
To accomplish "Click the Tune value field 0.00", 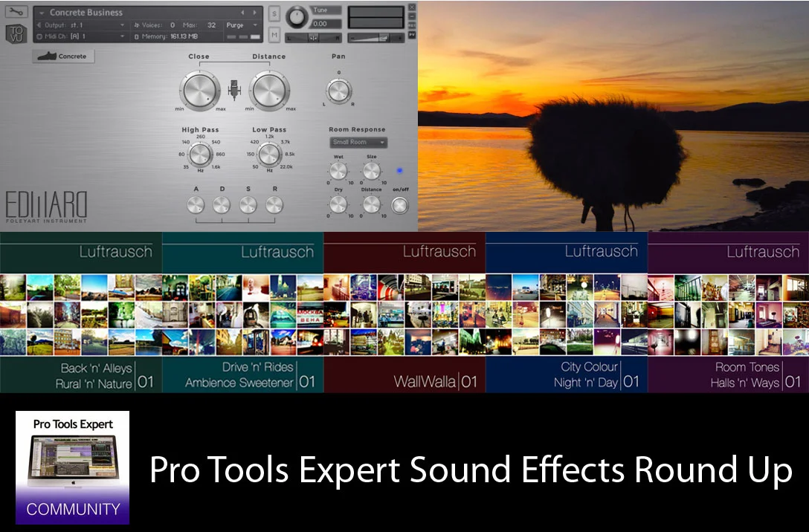I will click(326, 24).
